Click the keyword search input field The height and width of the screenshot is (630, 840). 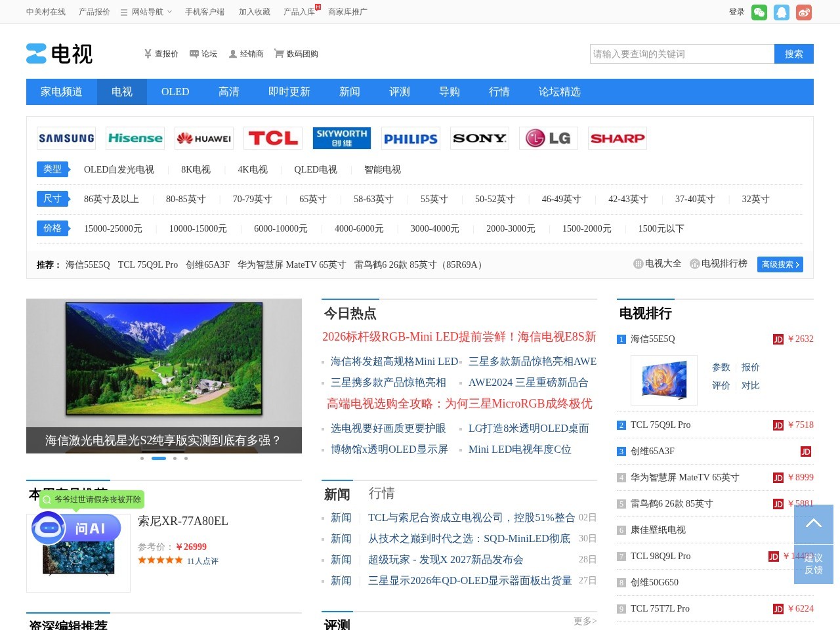tap(682, 54)
